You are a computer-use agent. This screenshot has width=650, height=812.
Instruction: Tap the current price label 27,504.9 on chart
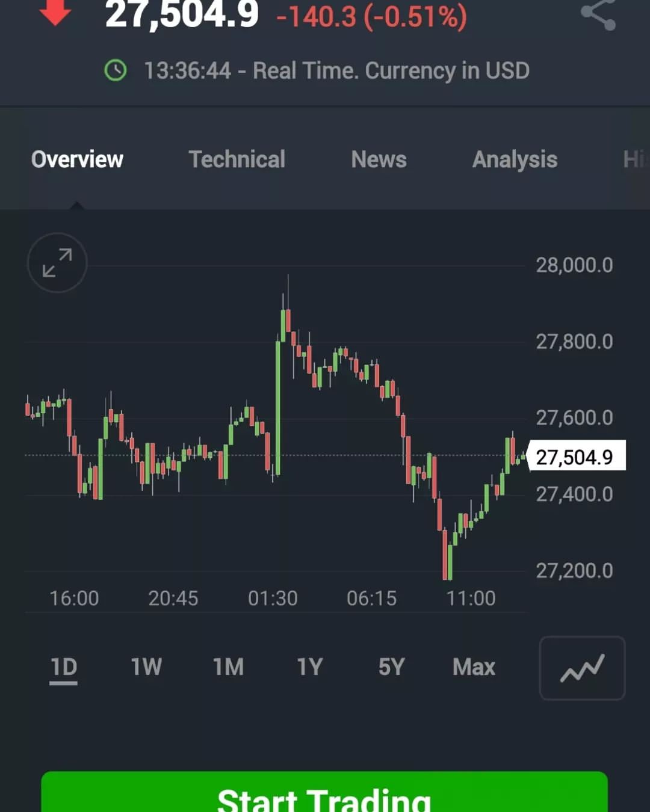[576, 457]
